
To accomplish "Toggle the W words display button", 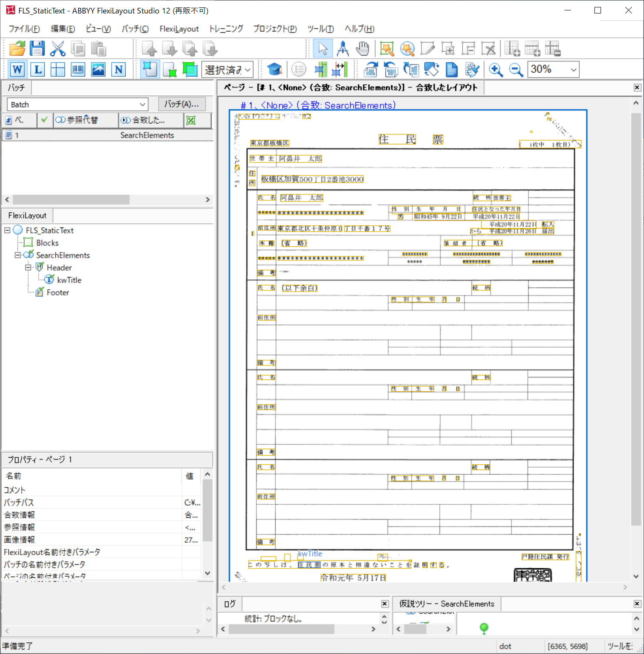I will pyautogui.click(x=17, y=69).
